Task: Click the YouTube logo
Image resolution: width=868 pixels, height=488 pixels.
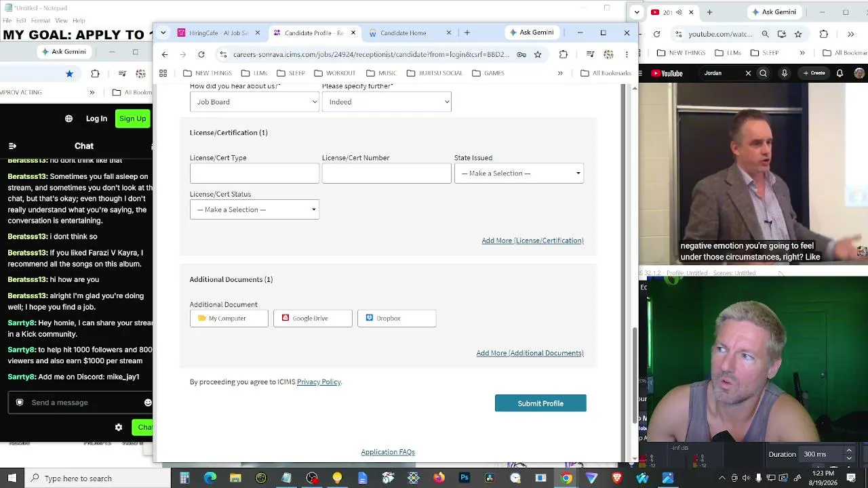Action: [x=667, y=73]
